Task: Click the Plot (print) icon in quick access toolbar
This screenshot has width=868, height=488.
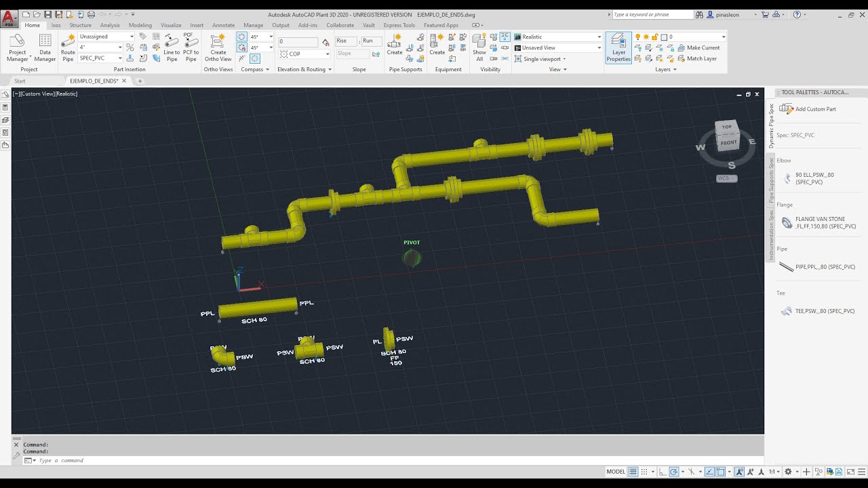Action: pyautogui.click(x=91, y=14)
